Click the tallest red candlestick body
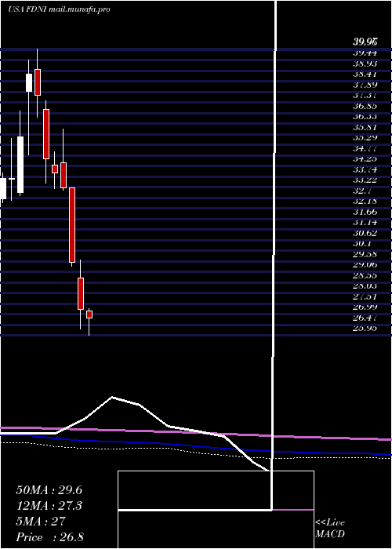The width and height of the screenshot is (392, 549). (72, 225)
